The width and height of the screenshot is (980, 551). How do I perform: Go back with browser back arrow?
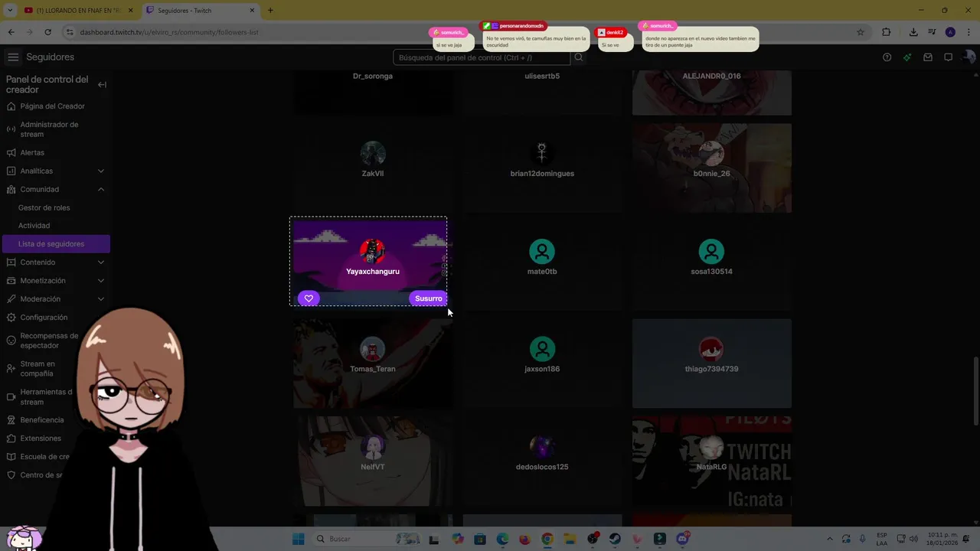(11, 32)
